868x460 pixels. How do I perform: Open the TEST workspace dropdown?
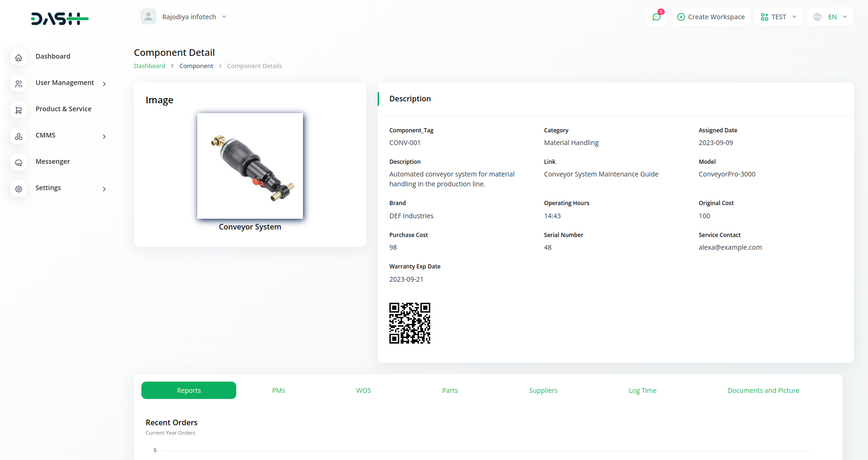pos(778,17)
